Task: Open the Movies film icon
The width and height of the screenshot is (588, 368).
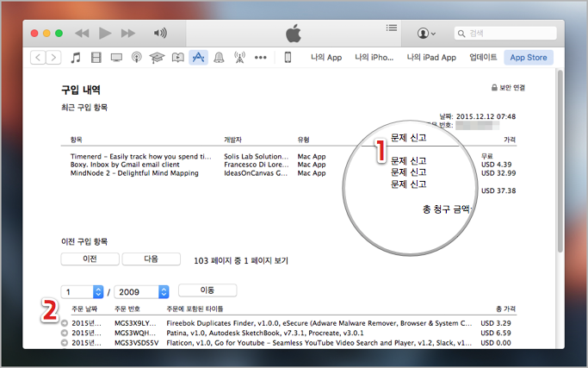Action: [x=96, y=58]
